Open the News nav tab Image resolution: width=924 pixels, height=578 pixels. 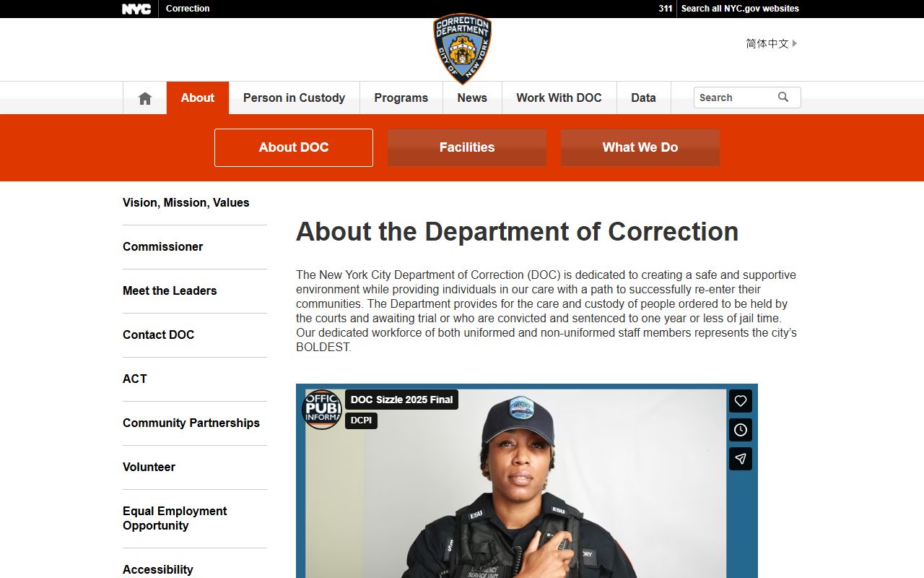point(472,98)
